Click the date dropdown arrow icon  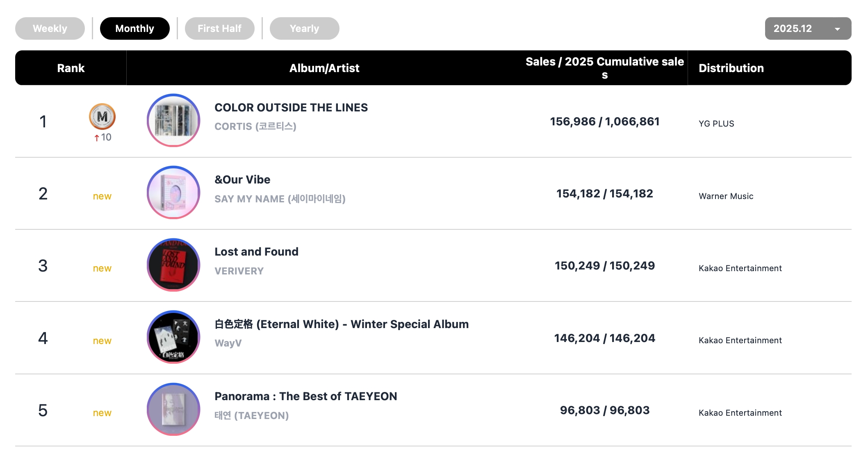(x=837, y=29)
